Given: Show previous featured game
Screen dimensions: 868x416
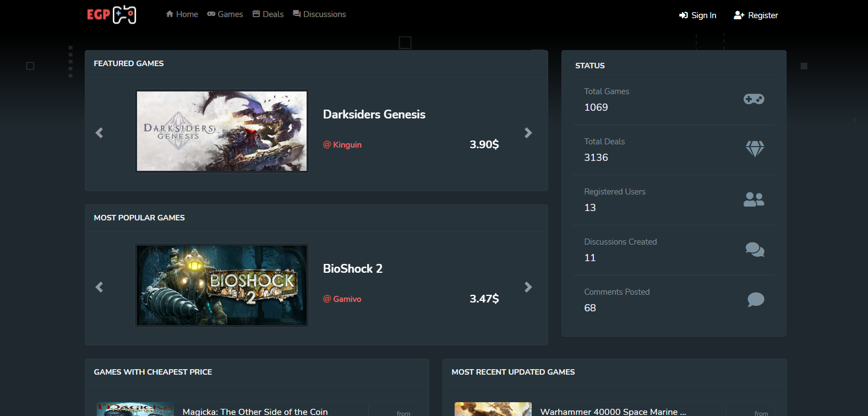Looking at the screenshot, I should (x=99, y=133).
